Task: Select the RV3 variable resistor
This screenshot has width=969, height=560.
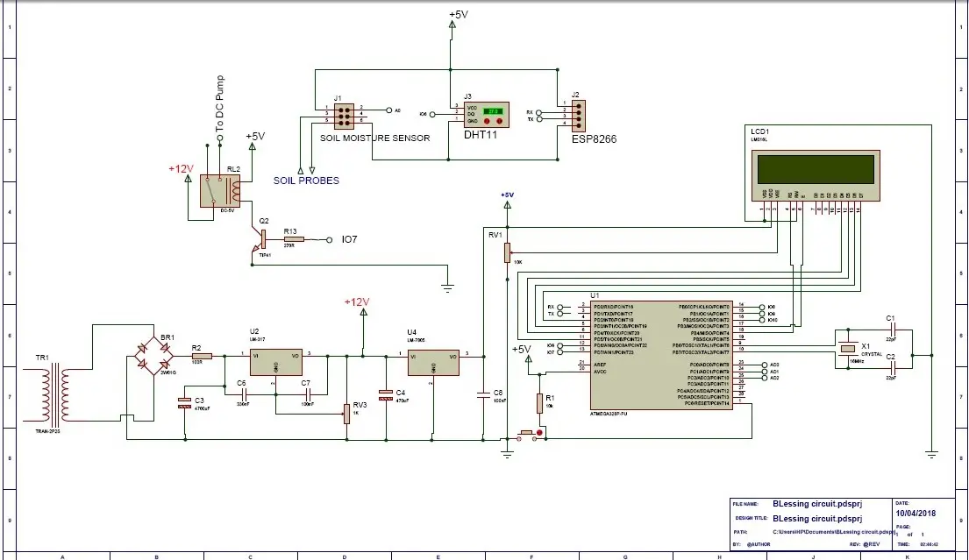Action: (346, 413)
